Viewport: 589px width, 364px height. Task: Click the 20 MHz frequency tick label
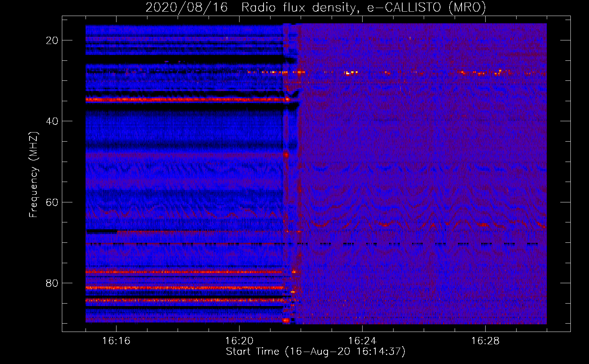tap(52, 40)
